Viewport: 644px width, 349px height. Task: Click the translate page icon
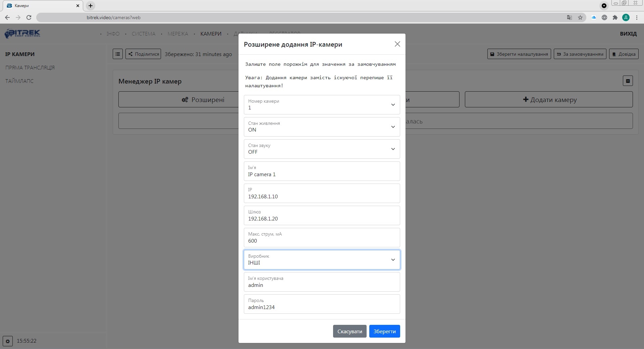569,17
